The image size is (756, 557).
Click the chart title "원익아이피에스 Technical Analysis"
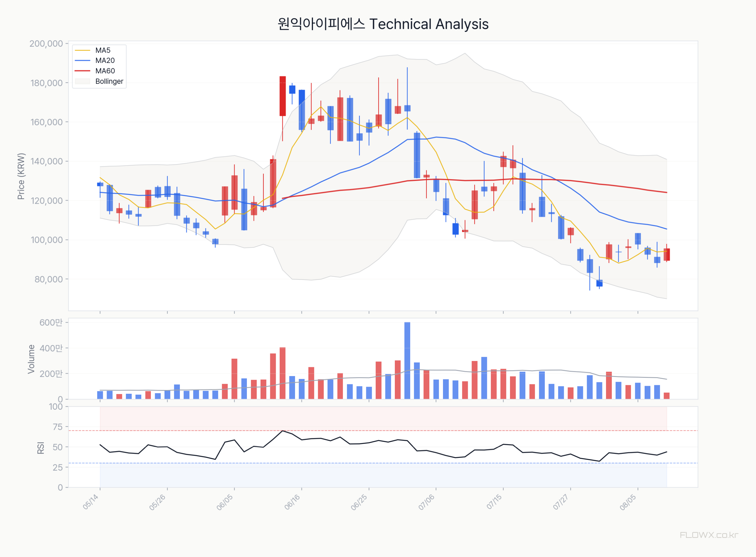[383, 24]
